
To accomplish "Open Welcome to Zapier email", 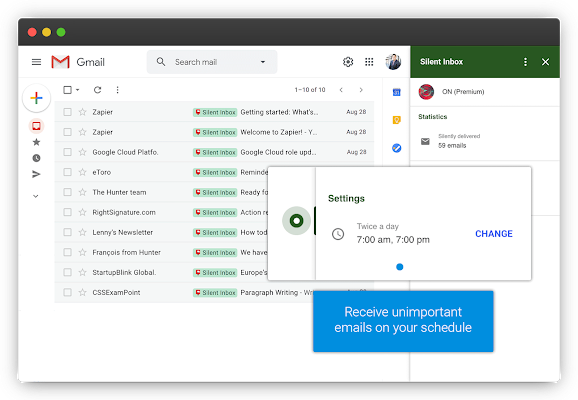I will coord(214,132).
